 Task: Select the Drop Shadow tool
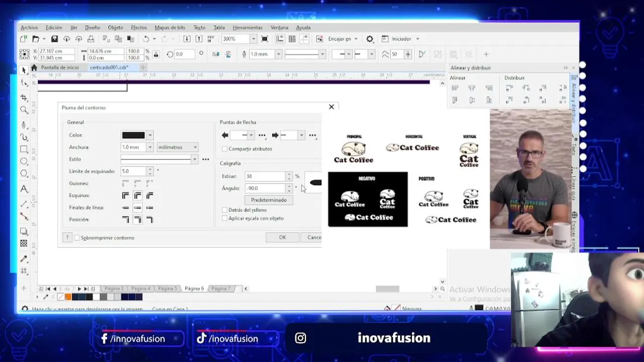[x=24, y=231]
